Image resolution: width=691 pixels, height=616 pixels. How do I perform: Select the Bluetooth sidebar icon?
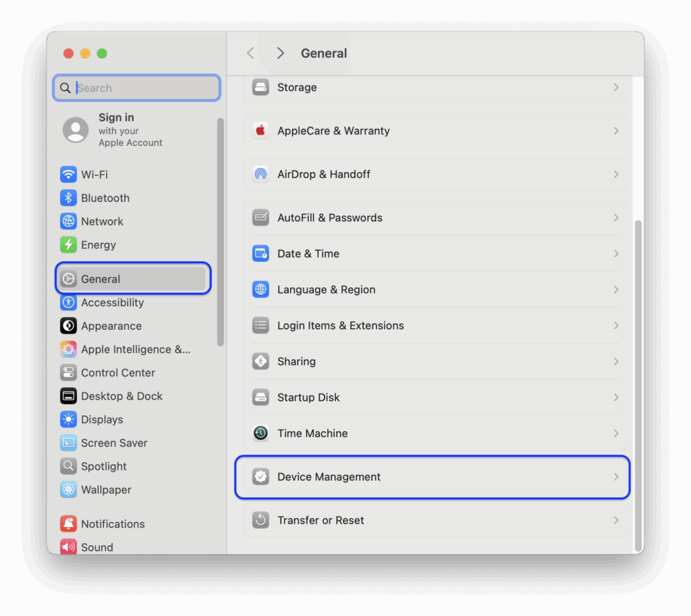pos(68,198)
